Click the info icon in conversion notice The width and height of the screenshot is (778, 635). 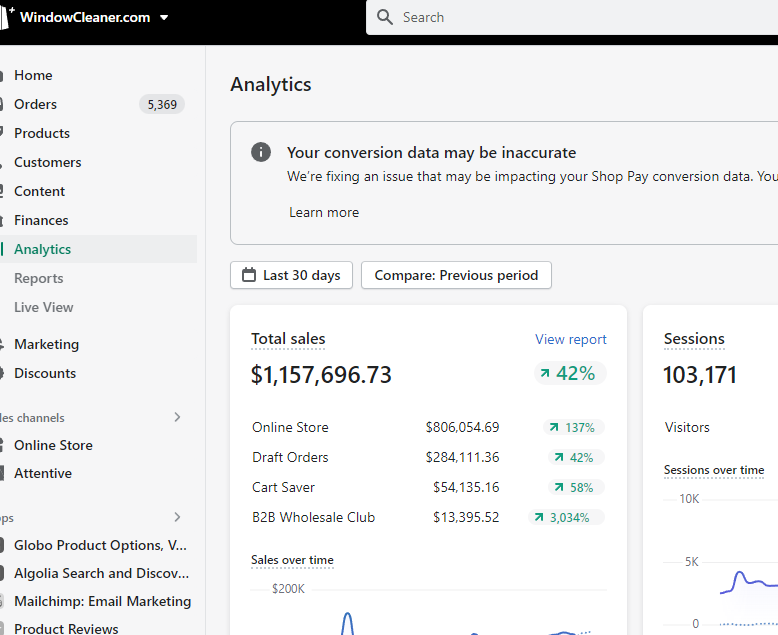tap(261, 152)
